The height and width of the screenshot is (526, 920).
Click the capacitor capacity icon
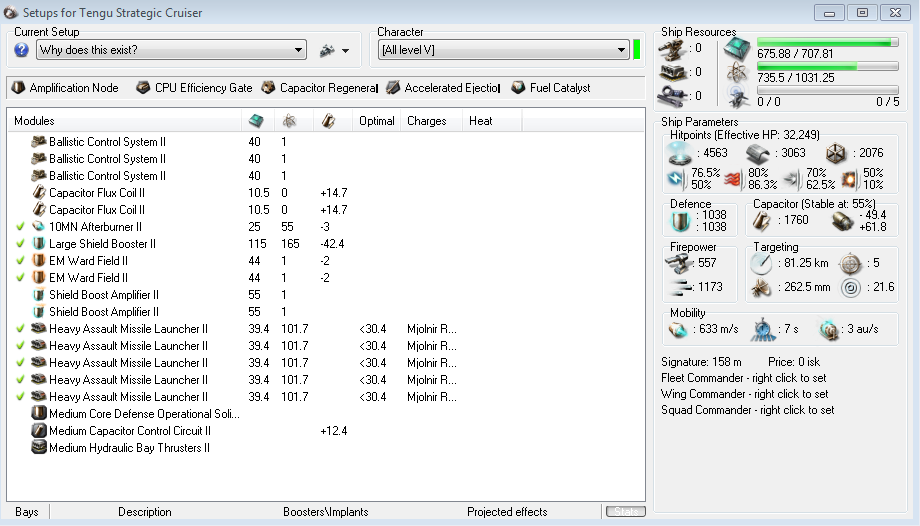coord(762,221)
